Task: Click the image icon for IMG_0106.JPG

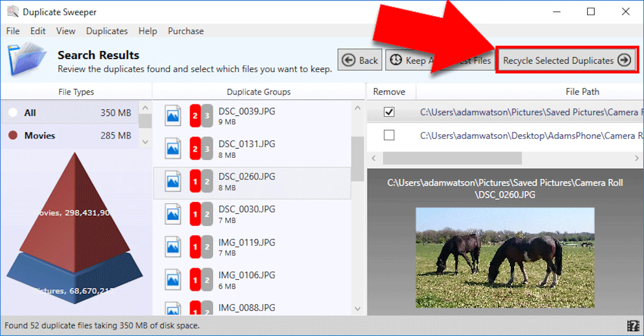Action: (x=173, y=280)
